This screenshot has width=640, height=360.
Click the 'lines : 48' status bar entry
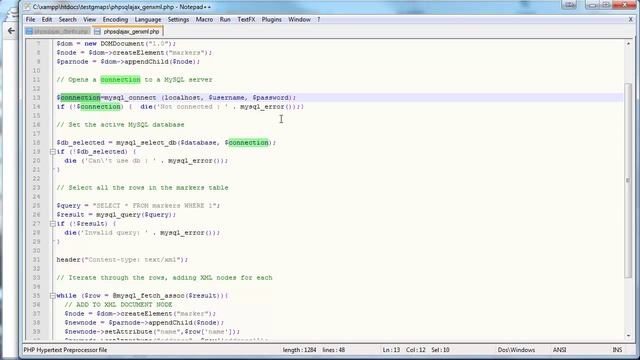pos(333,350)
